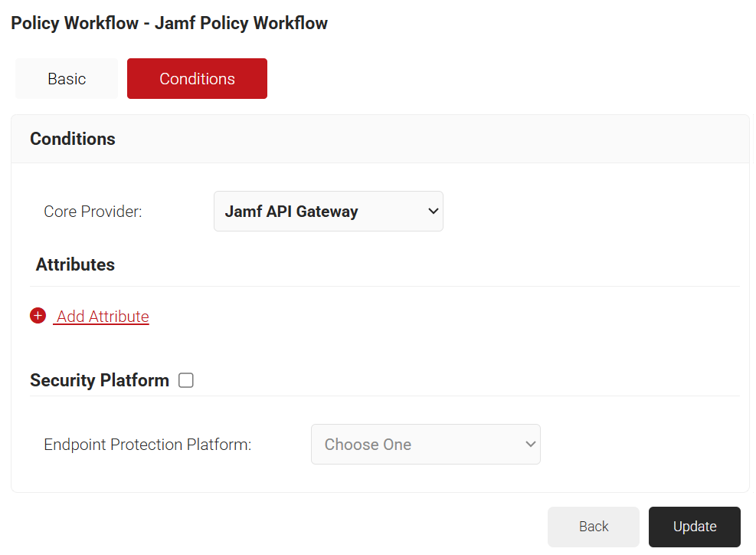The image size is (756, 555).
Task: Click the divider line below Attributes heading
Action: tap(383, 286)
